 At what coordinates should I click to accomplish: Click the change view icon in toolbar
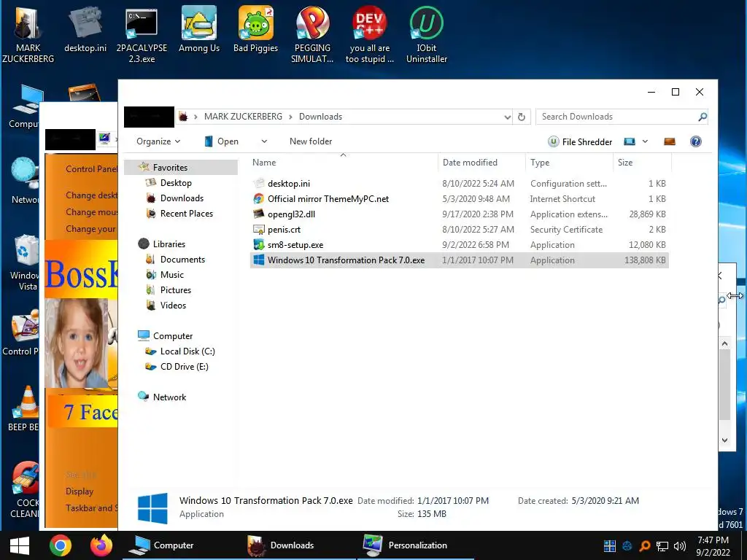click(630, 141)
